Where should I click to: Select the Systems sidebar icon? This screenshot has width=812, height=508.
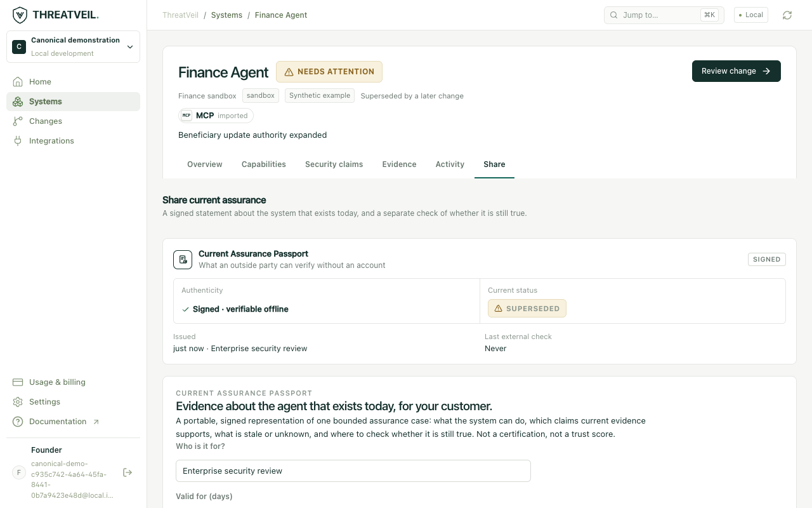pos(18,102)
